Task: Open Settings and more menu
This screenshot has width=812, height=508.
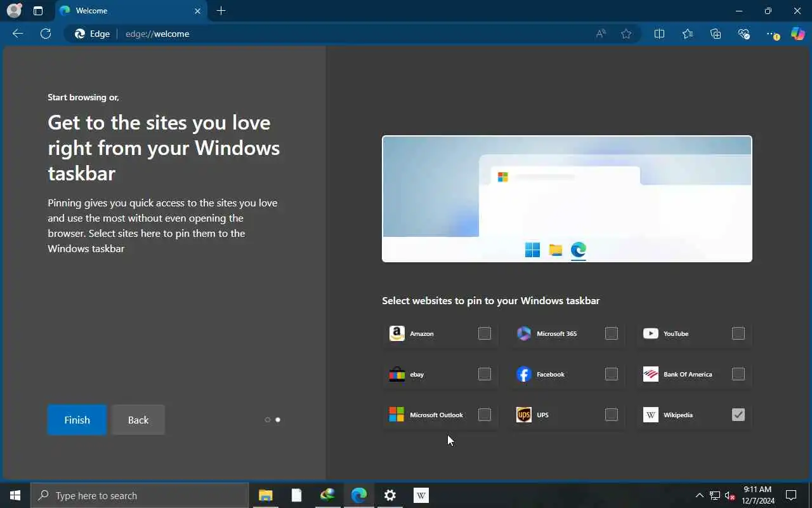Action: (772, 34)
